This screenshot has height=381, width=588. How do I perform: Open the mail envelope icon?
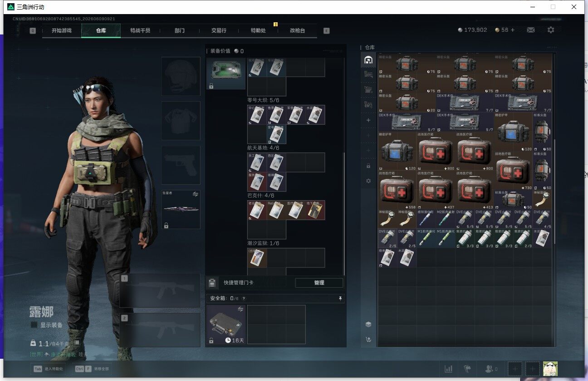tap(530, 30)
